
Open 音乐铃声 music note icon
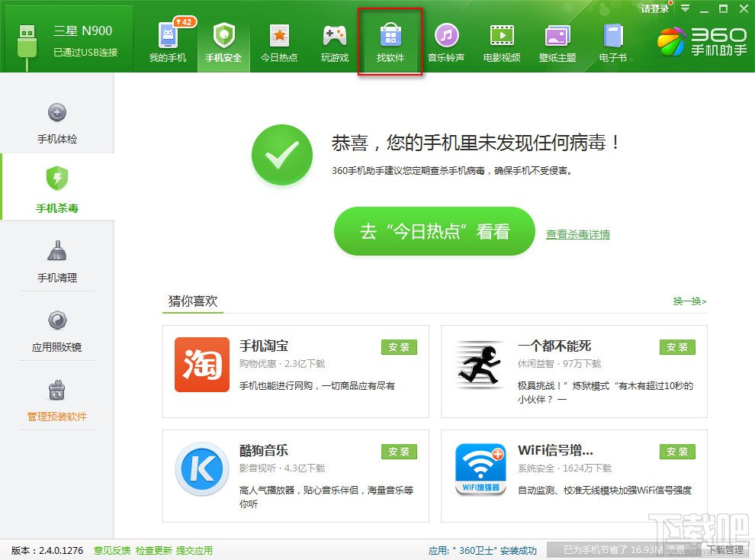pos(446,35)
